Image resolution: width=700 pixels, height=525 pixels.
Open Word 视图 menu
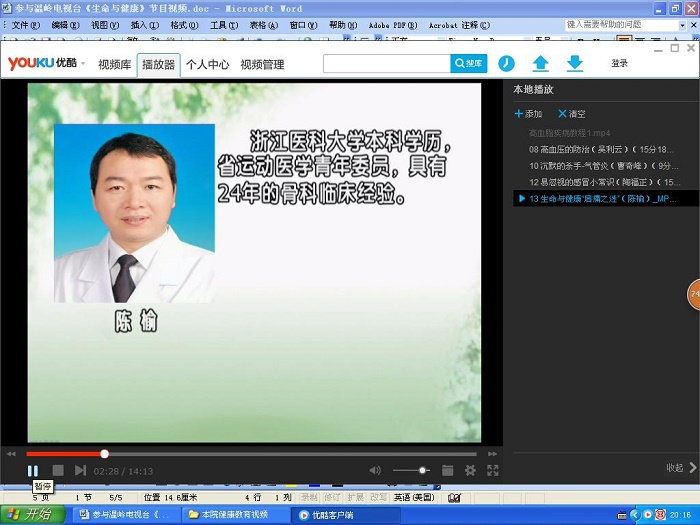[x=105, y=25]
